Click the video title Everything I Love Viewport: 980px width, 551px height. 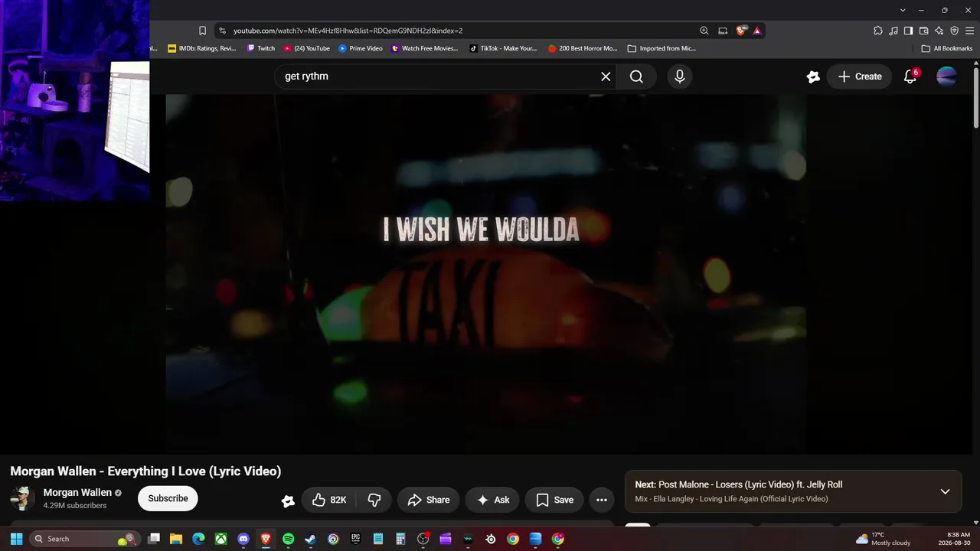[x=145, y=471]
